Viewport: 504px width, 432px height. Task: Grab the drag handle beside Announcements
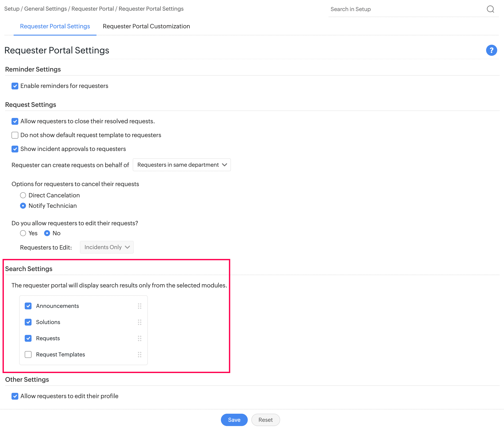coord(140,306)
